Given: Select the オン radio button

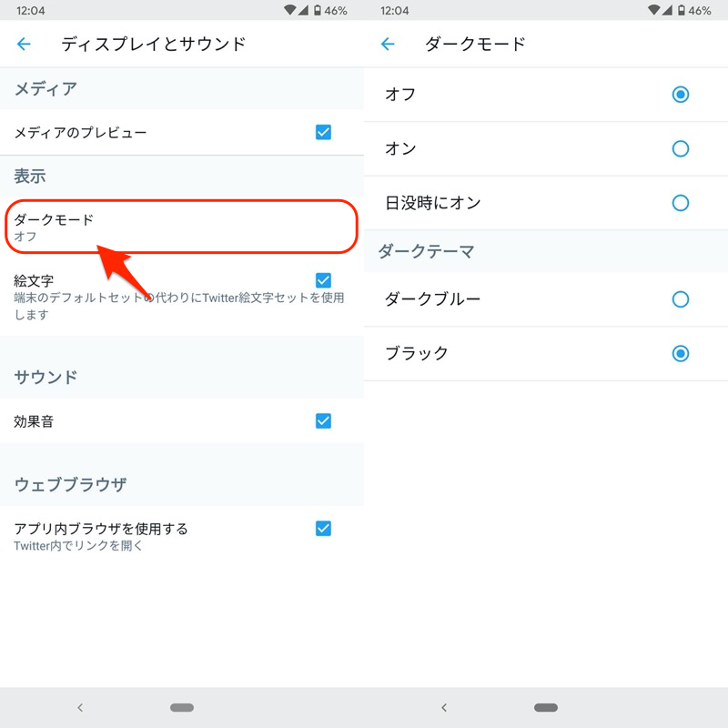Looking at the screenshot, I should (680, 148).
